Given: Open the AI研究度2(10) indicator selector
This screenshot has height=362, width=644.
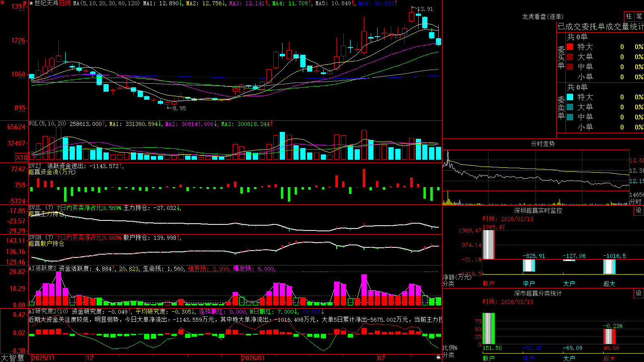Looking at the screenshot, I should tap(48, 311).
